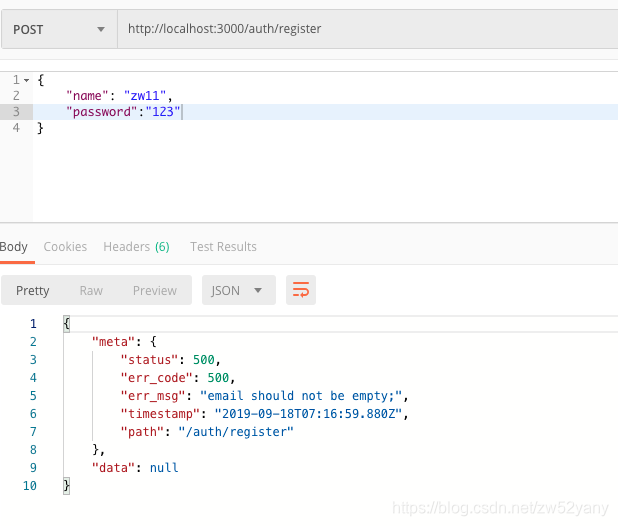Screen dimensions: 618x526
Task: Click the "meta" key in response
Action: [x=114, y=342]
